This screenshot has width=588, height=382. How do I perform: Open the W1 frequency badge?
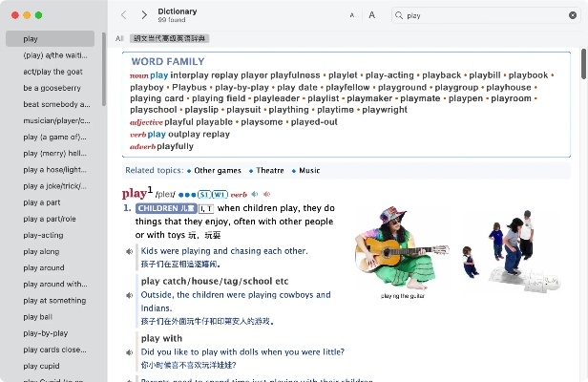coord(220,195)
